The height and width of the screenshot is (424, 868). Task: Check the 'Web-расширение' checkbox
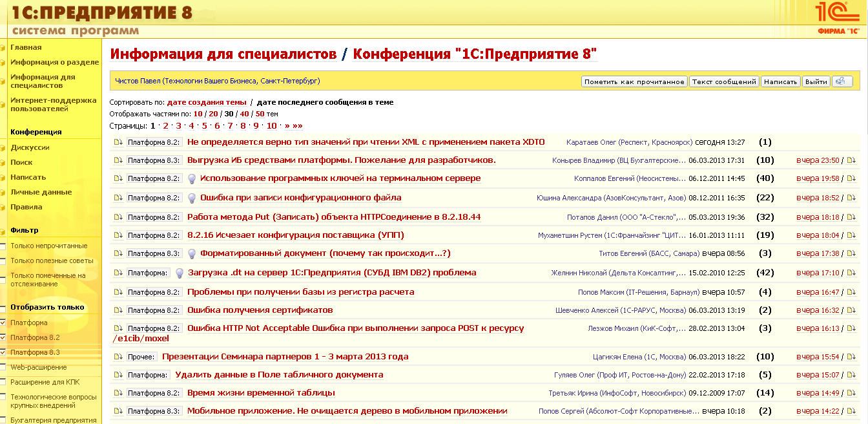[x=3, y=367]
